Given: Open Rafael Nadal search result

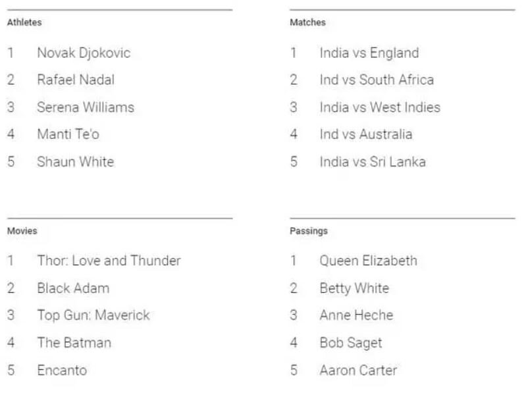Looking at the screenshot, I should coord(76,80).
